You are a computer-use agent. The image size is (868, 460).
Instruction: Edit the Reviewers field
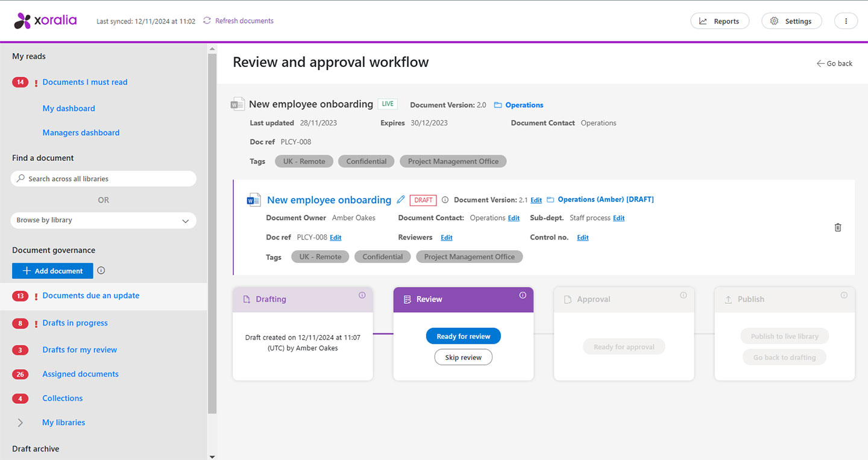pyautogui.click(x=447, y=238)
